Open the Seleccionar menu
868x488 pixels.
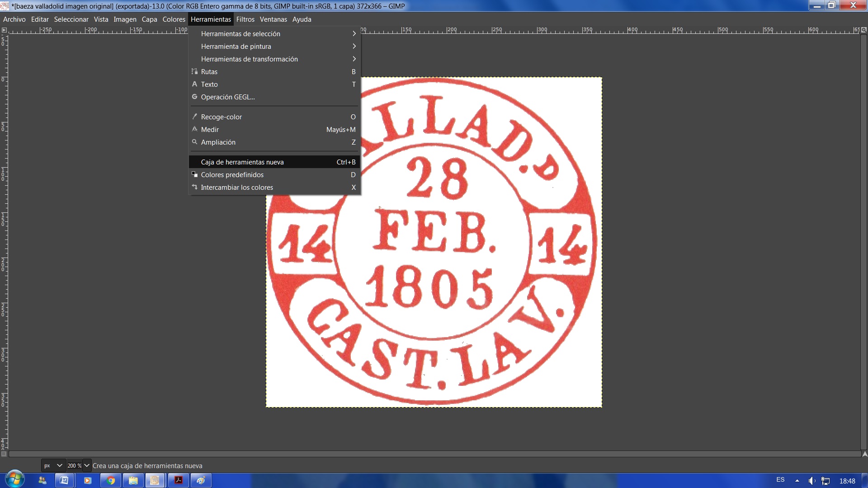(71, 19)
